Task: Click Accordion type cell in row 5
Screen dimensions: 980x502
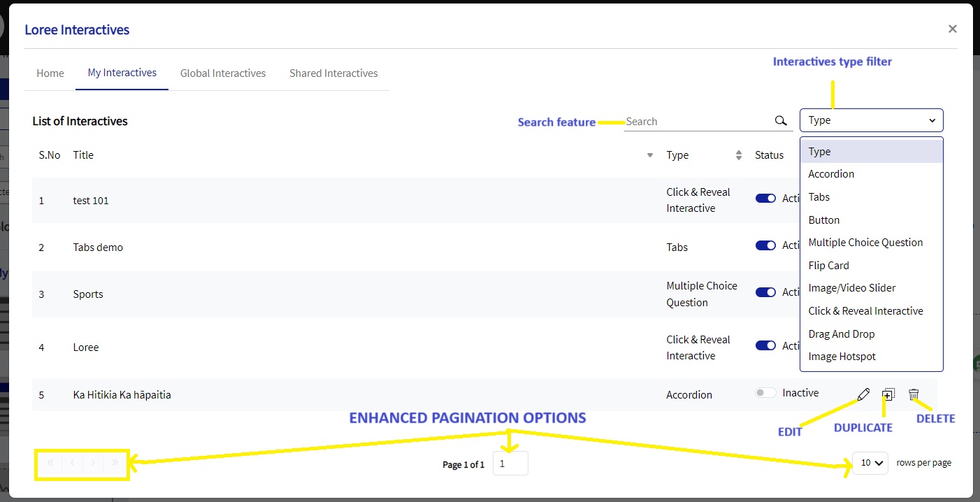Action: pos(689,395)
